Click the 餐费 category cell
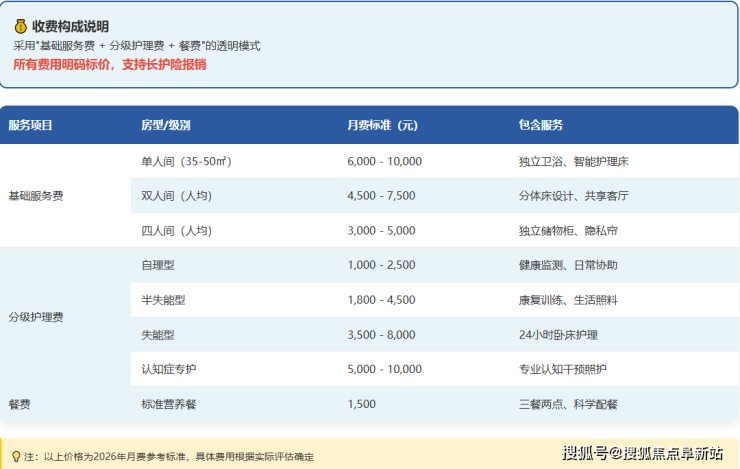740x469 pixels. pos(19,404)
